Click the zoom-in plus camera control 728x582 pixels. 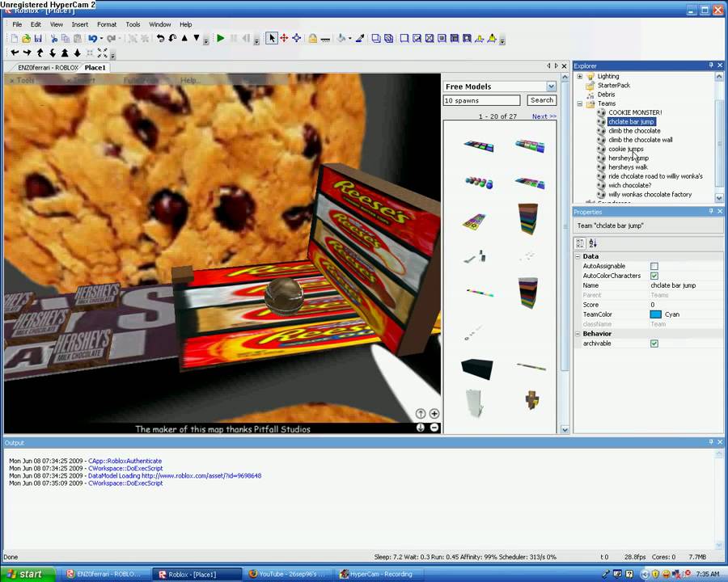(x=434, y=414)
